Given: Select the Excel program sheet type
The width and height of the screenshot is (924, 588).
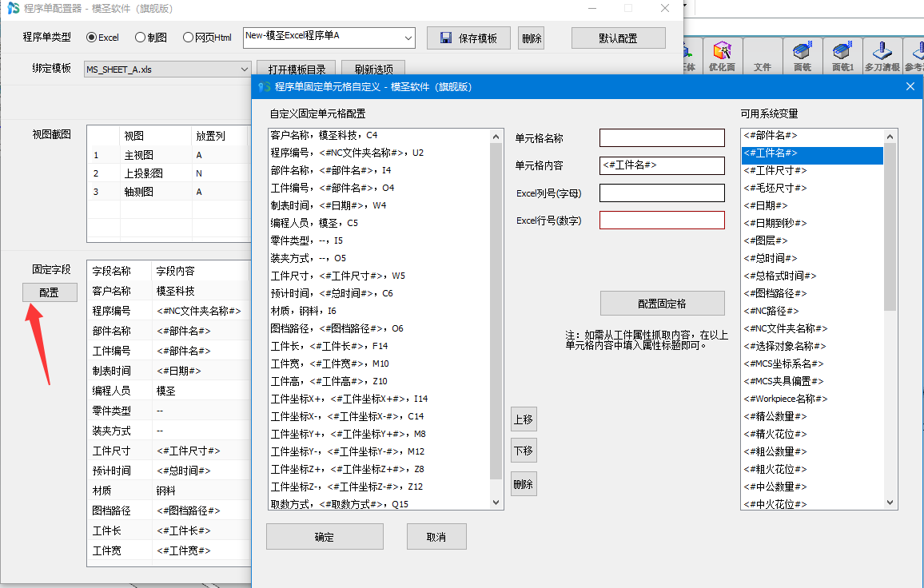Looking at the screenshot, I should [x=102, y=37].
